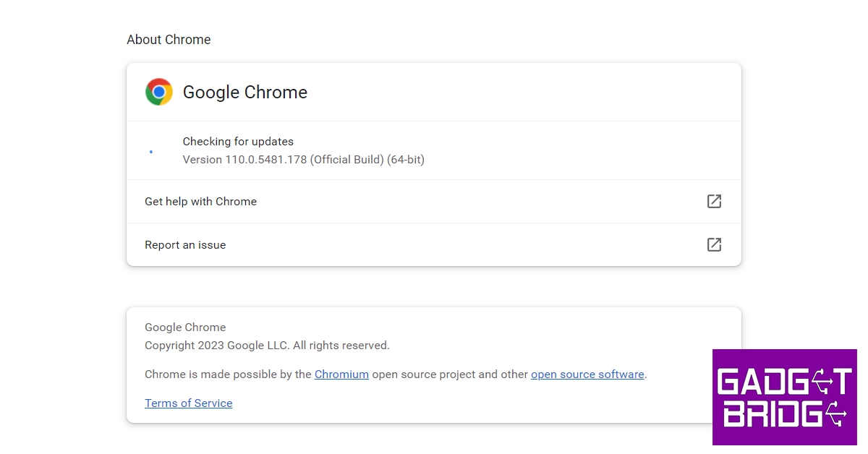Click the open-in-new icon beside Get help
The image size is (868, 454).
coord(714,202)
